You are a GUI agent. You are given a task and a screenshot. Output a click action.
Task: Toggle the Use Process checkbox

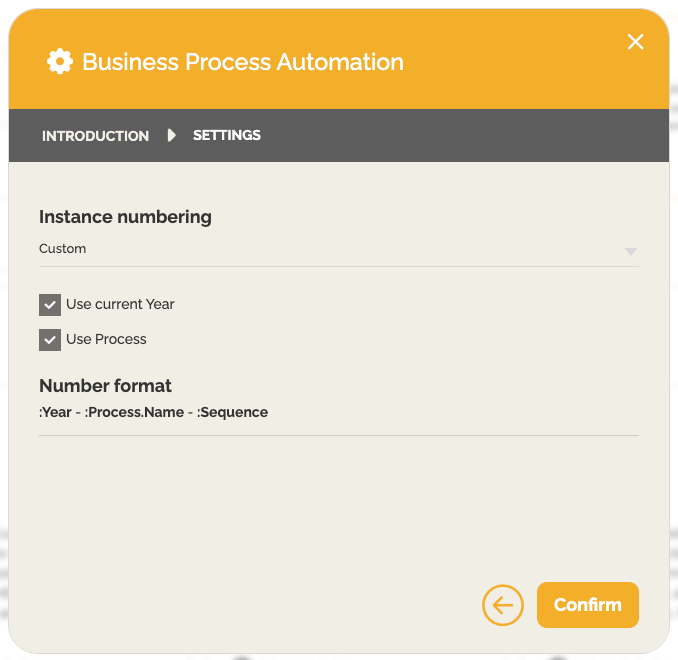(50, 340)
